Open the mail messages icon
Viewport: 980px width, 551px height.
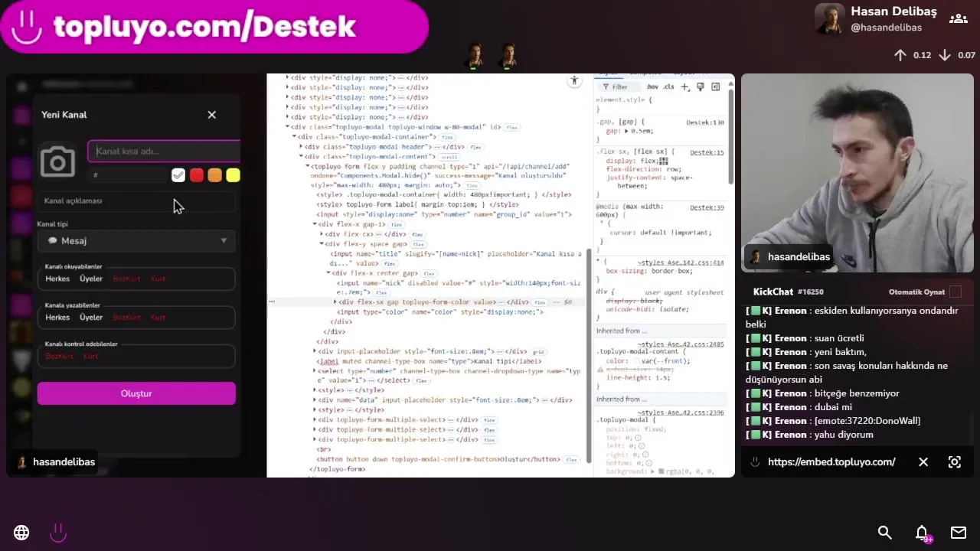coord(959,533)
